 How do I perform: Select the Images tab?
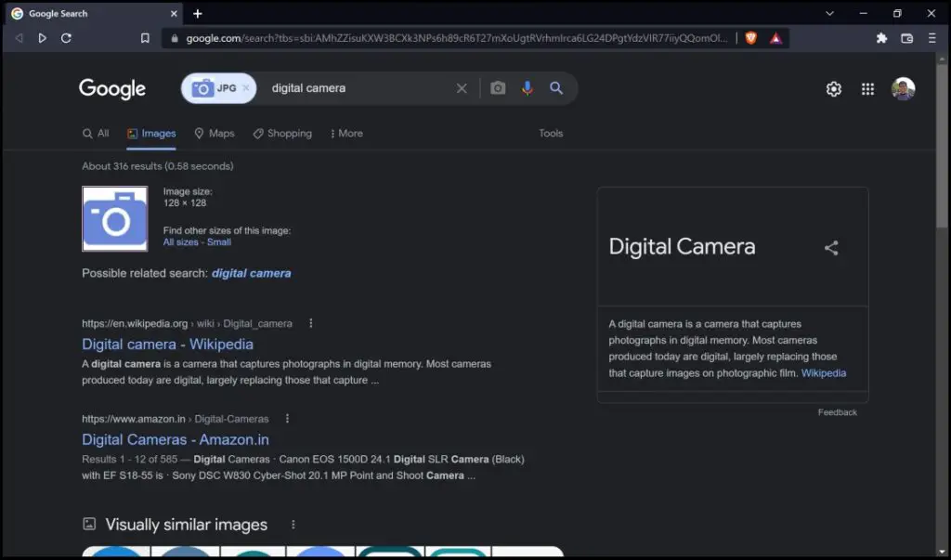[x=151, y=134]
